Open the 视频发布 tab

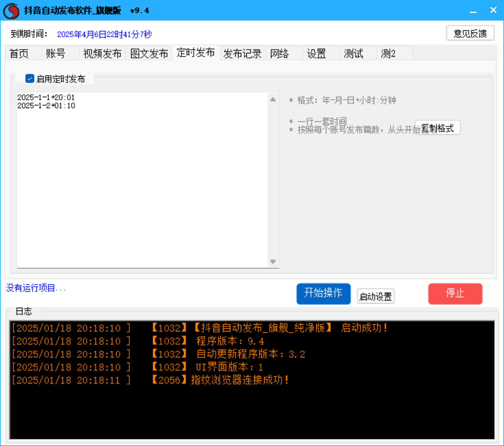coord(102,53)
